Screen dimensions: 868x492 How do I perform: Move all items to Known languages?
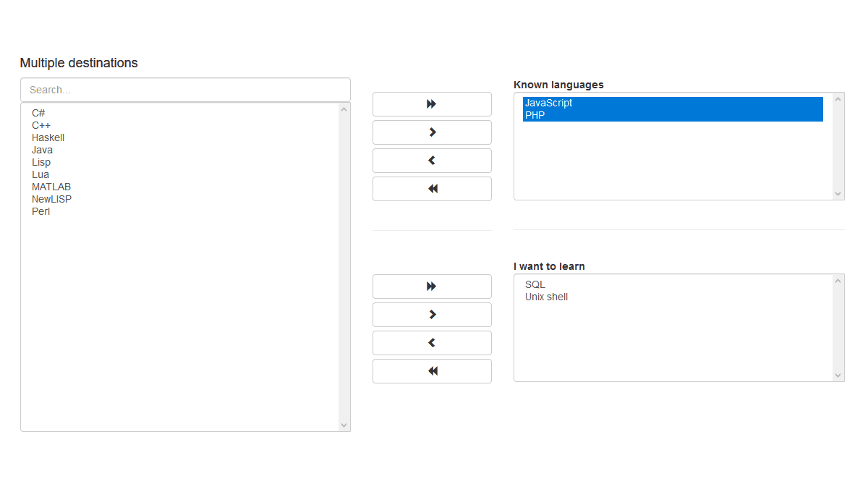(x=432, y=104)
